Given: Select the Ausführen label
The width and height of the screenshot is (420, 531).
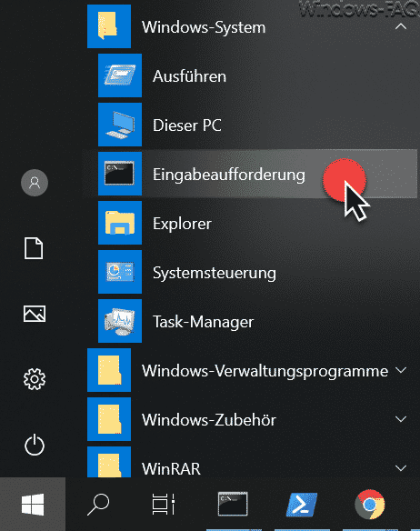Looking at the screenshot, I should click(189, 76).
